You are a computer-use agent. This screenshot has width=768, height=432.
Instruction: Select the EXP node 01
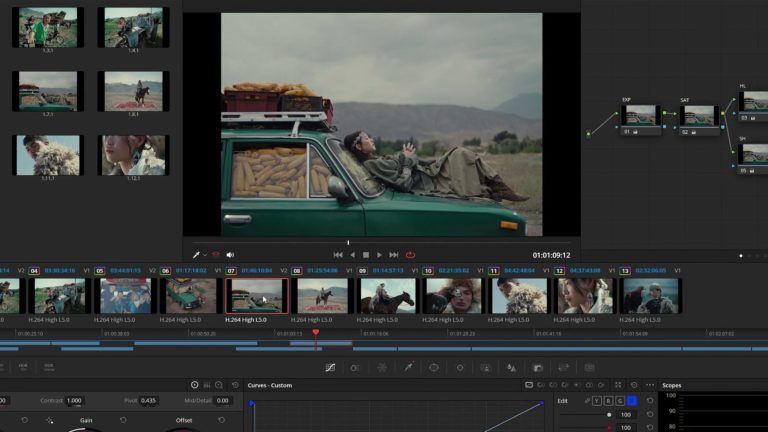[641, 120]
